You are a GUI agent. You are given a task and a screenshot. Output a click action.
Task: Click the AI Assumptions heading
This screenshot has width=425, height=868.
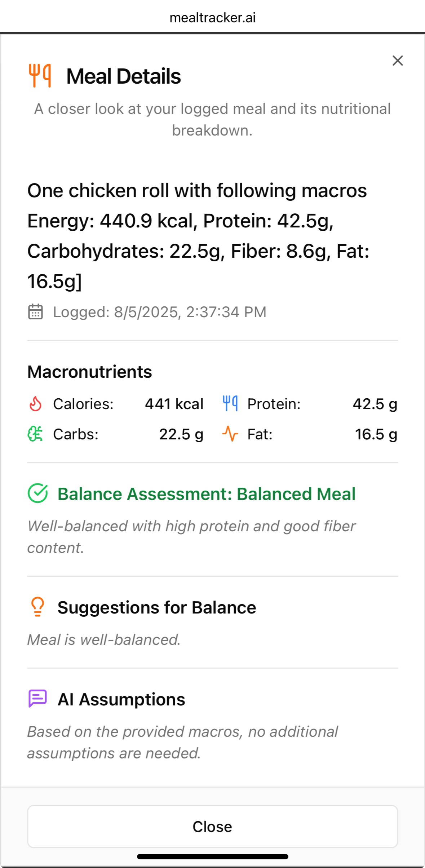tap(121, 699)
